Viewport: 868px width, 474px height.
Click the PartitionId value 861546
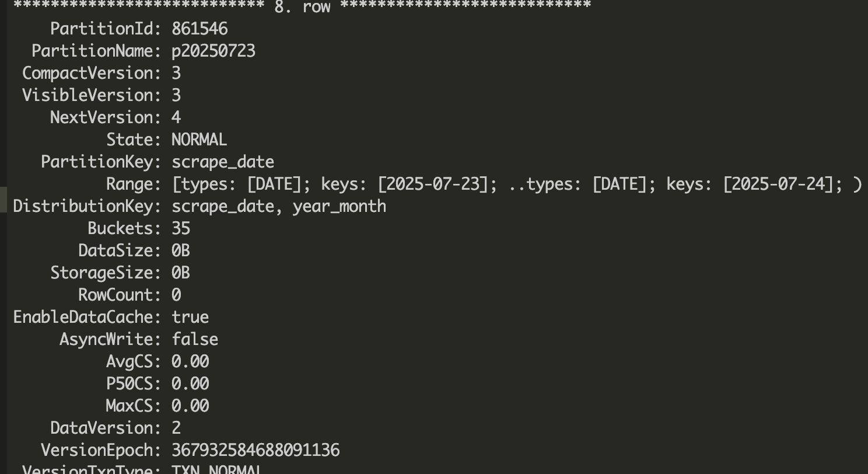[199, 29]
